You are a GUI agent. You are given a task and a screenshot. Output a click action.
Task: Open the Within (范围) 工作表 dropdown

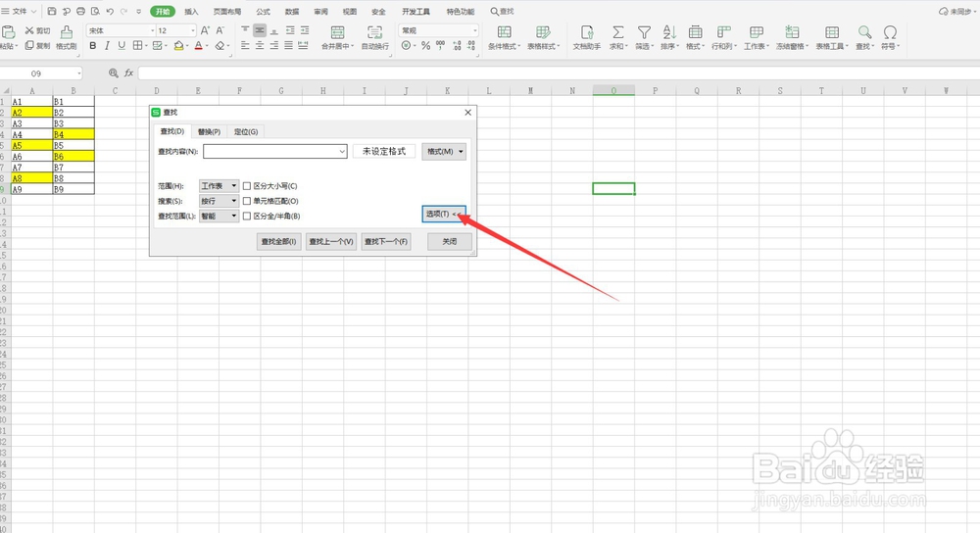pos(219,186)
